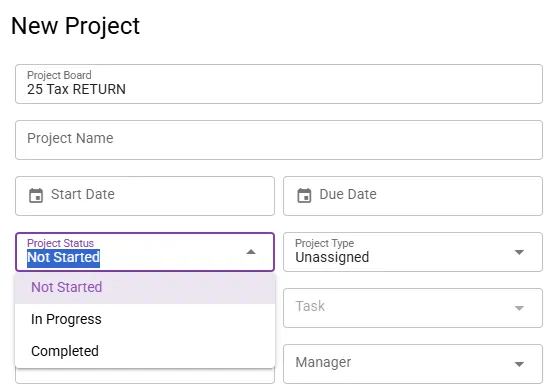Click the calendar icon in Due Date
Image resolution: width=553 pixels, height=392 pixels.
304,195
